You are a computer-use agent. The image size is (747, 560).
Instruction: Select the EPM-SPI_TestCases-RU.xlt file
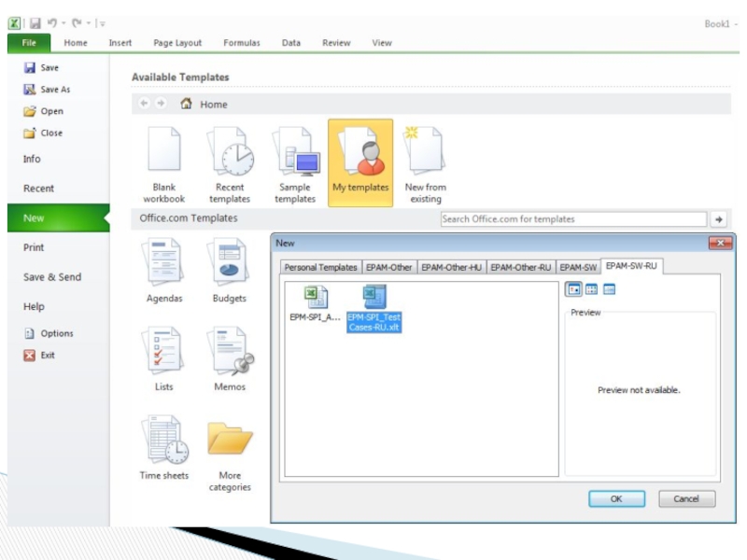373,309
